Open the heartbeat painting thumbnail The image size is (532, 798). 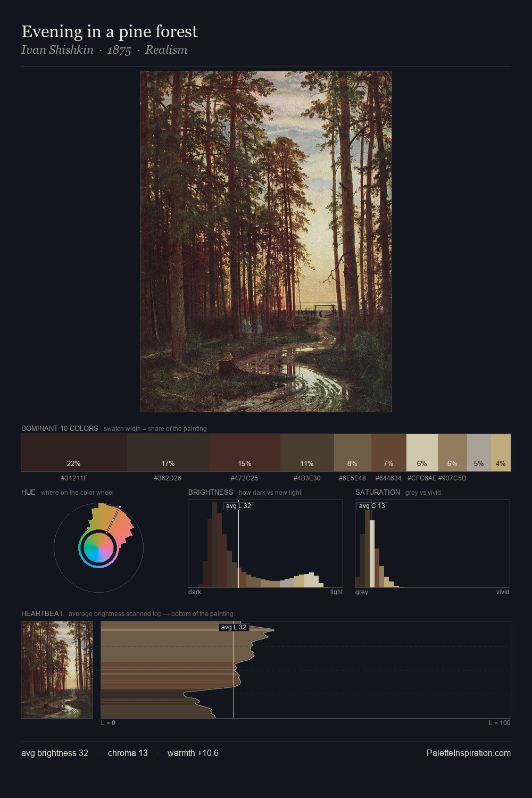(x=57, y=670)
